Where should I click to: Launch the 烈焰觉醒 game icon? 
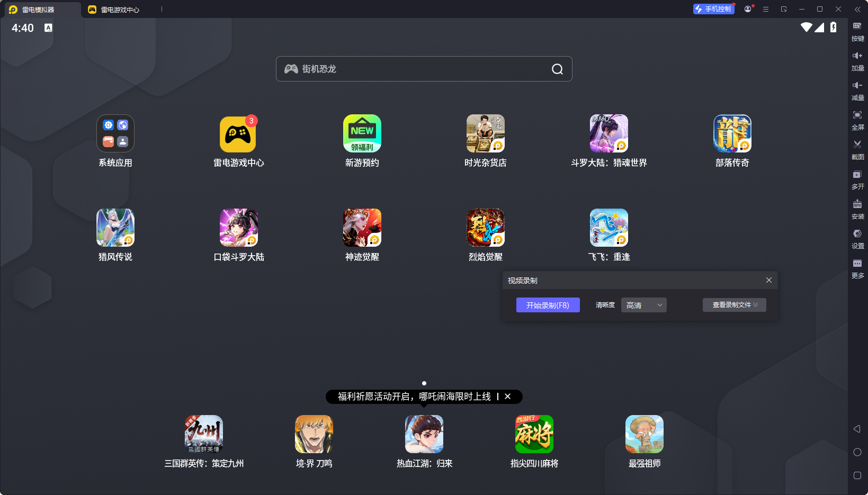[x=486, y=228]
